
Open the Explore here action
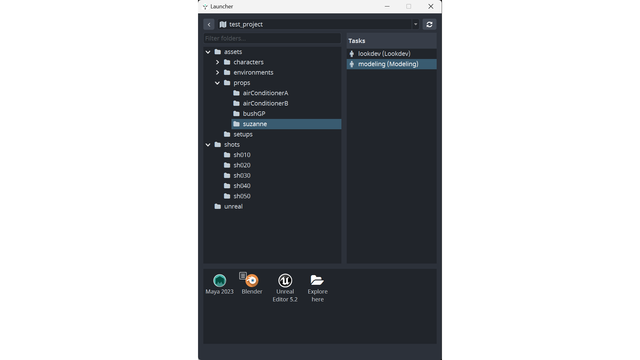(x=318, y=288)
